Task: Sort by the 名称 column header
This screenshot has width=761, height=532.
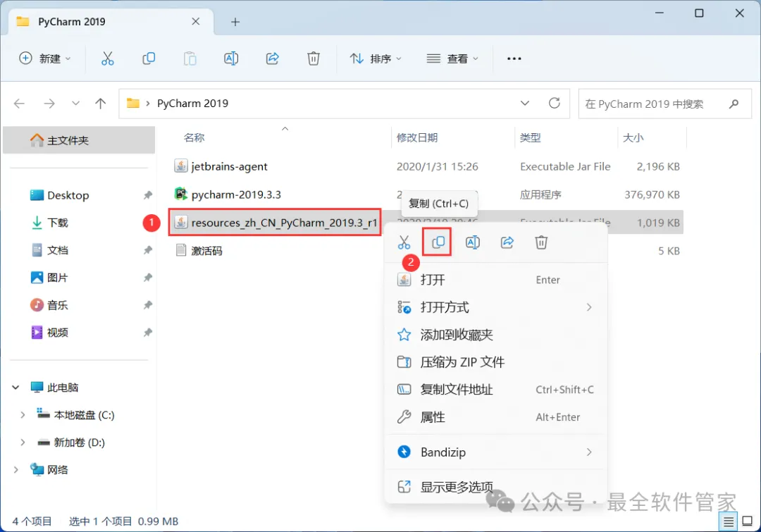Action: point(194,138)
